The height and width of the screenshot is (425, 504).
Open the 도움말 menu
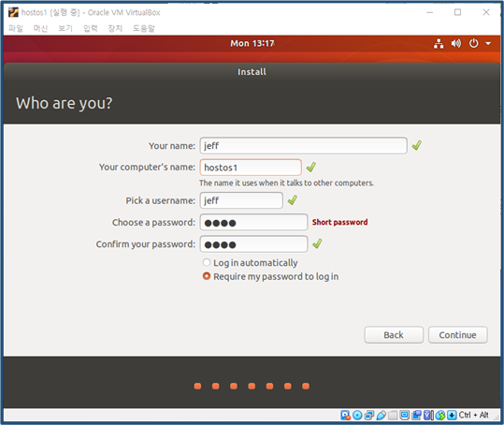coord(144,28)
